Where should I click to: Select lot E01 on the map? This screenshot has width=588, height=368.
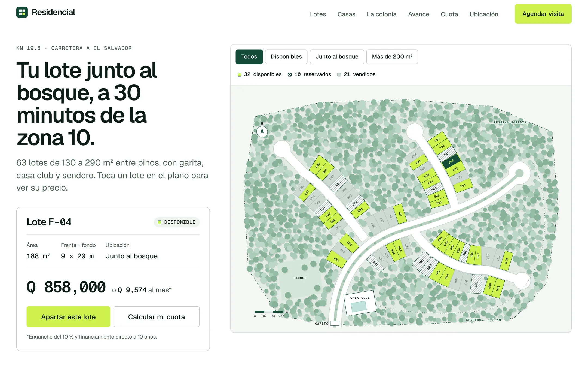439,203
